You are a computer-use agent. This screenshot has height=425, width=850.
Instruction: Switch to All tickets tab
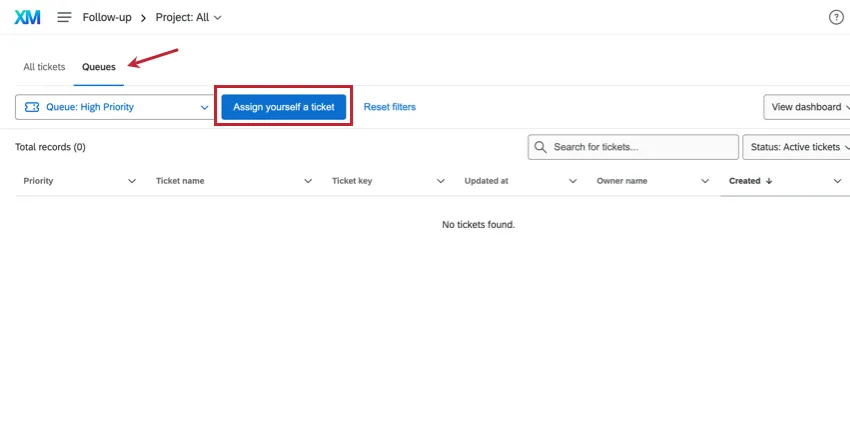44,67
